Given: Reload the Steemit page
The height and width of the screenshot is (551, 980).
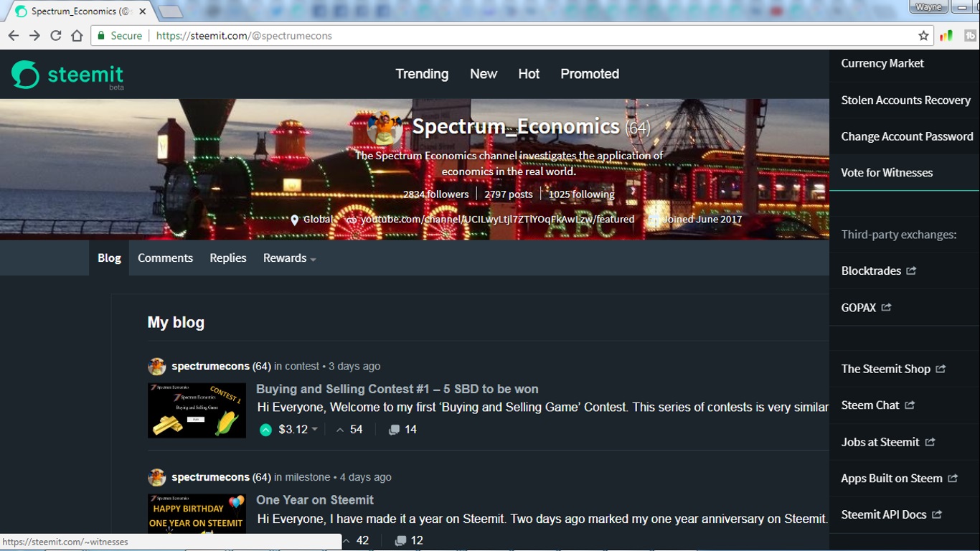Looking at the screenshot, I should [55, 36].
